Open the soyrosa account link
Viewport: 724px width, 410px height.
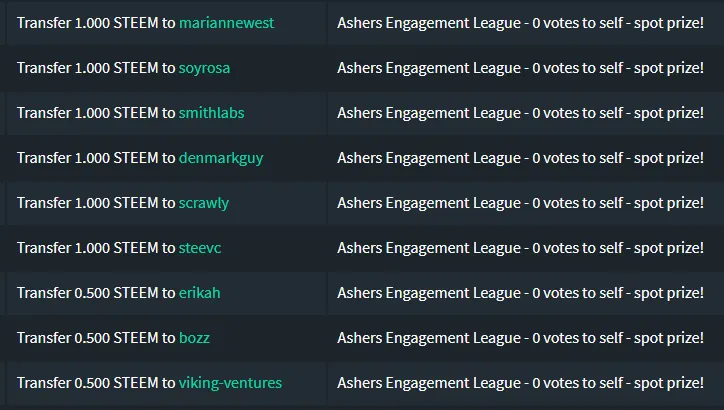(204, 68)
